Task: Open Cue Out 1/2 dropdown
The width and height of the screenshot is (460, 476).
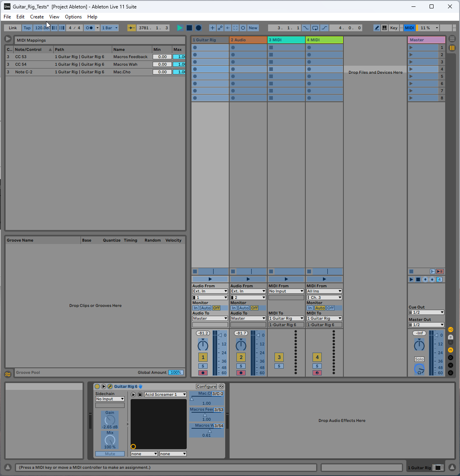Action: (x=426, y=313)
